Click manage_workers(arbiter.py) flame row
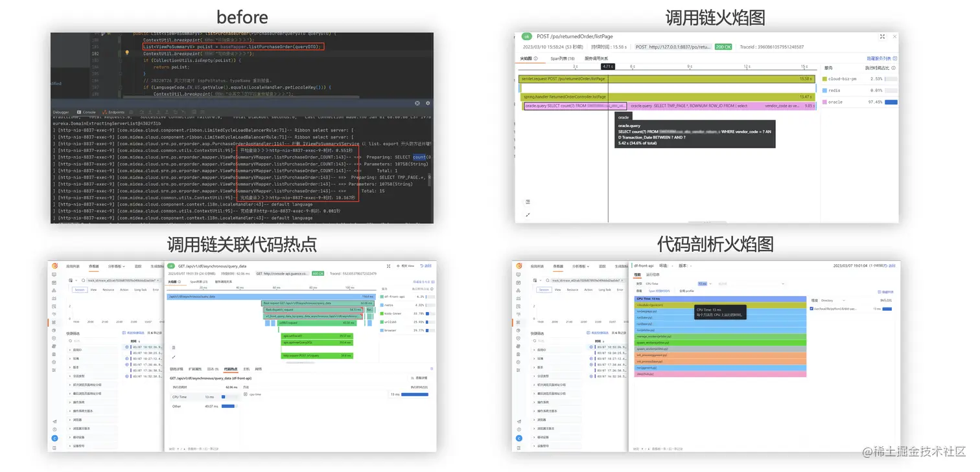The height and width of the screenshot is (472, 980). (720, 337)
